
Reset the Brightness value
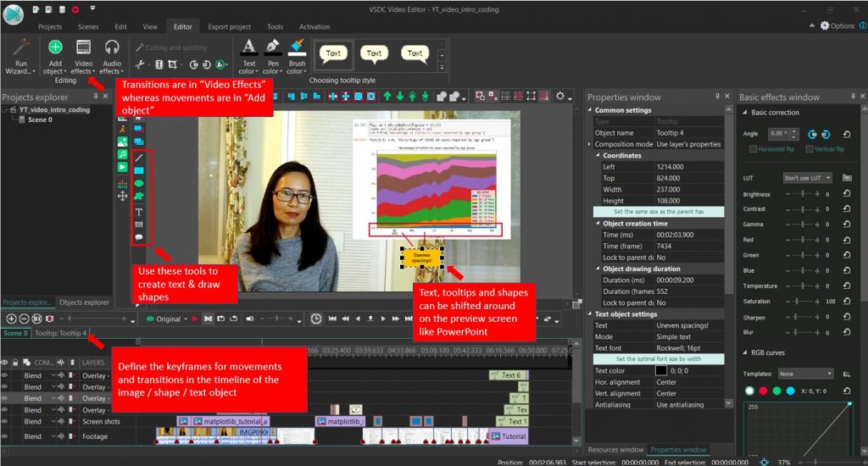847,194
